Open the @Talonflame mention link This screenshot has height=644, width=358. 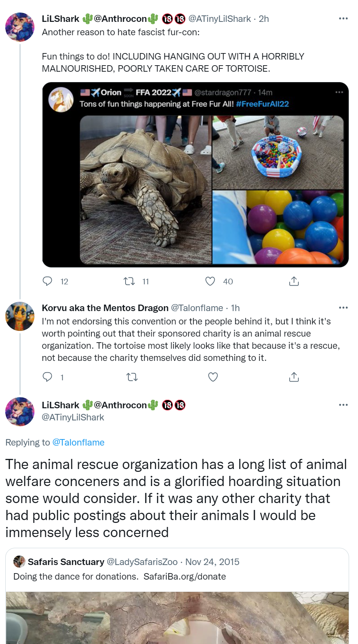click(79, 442)
